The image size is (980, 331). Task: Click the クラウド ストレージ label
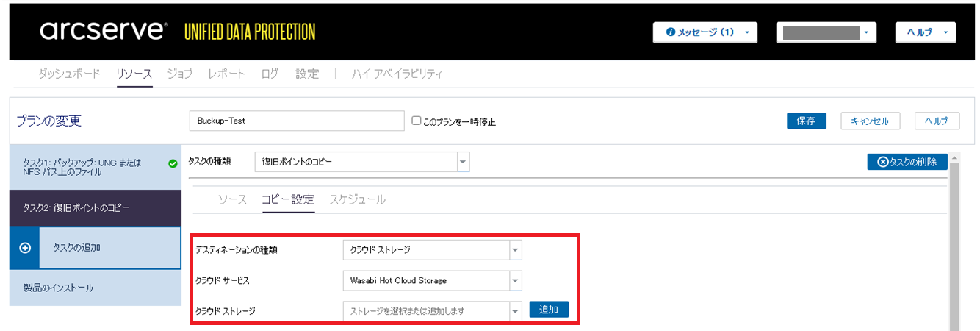point(226,311)
